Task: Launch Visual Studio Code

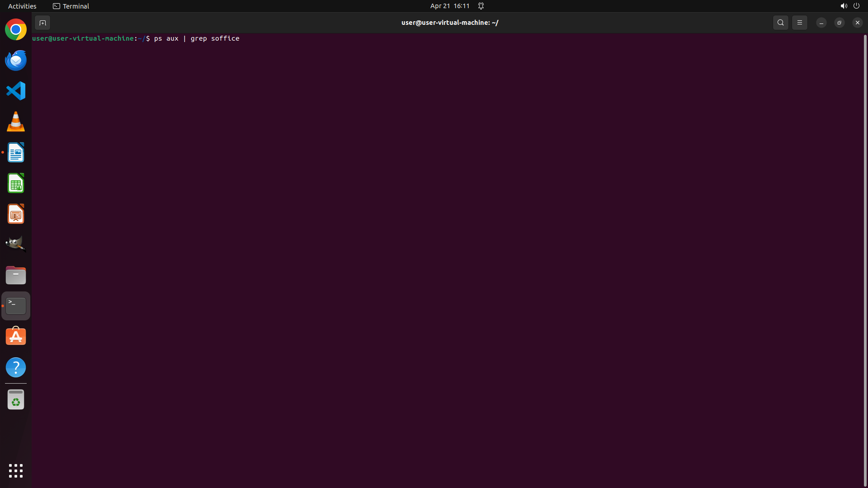Action: pos(16,91)
